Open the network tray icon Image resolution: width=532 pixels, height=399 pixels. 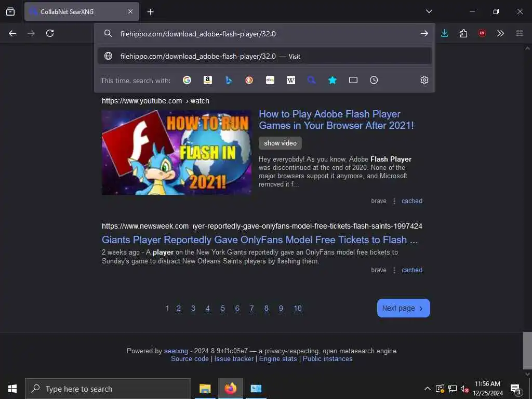(x=453, y=389)
